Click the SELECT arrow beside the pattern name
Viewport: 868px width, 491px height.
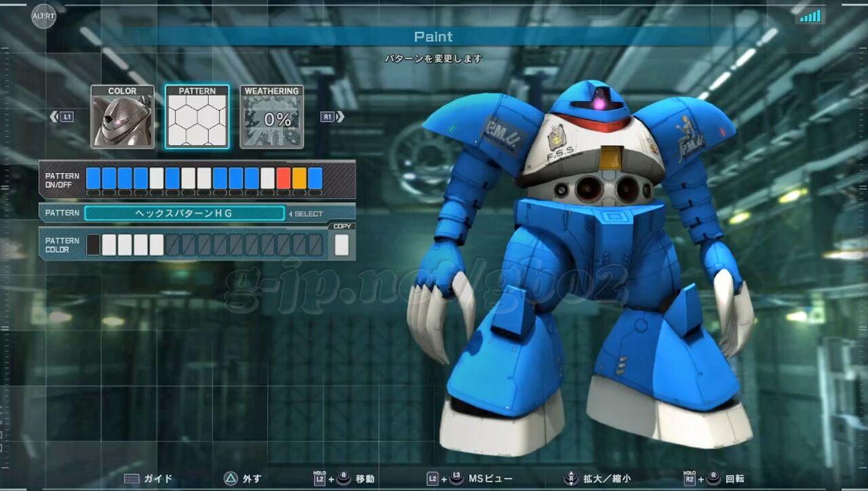pyautogui.click(x=305, y=214)
